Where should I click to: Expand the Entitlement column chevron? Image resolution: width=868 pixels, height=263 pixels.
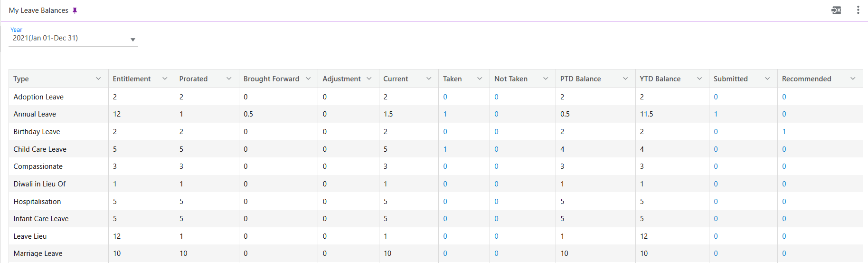point(165,78)
